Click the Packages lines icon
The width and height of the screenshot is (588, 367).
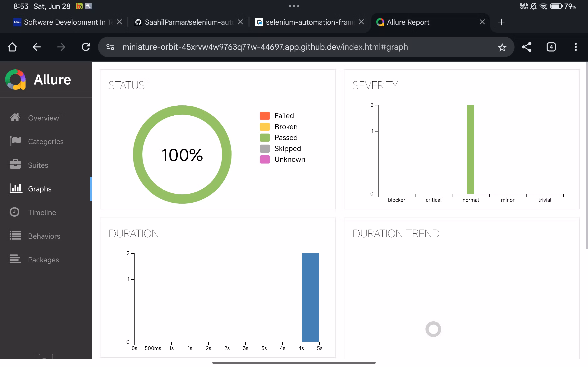15,259
